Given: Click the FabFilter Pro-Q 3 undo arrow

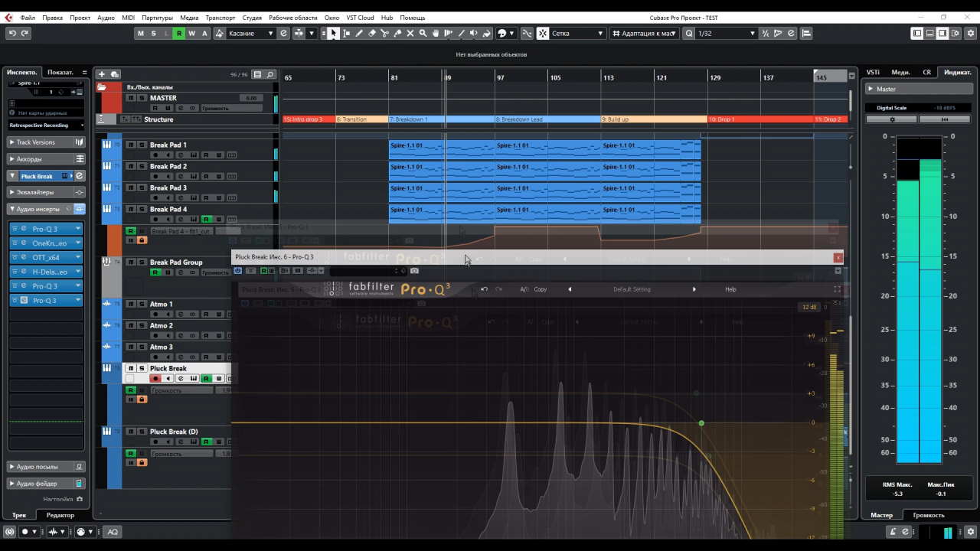Looking at the screenshot, I should point(484,289).
